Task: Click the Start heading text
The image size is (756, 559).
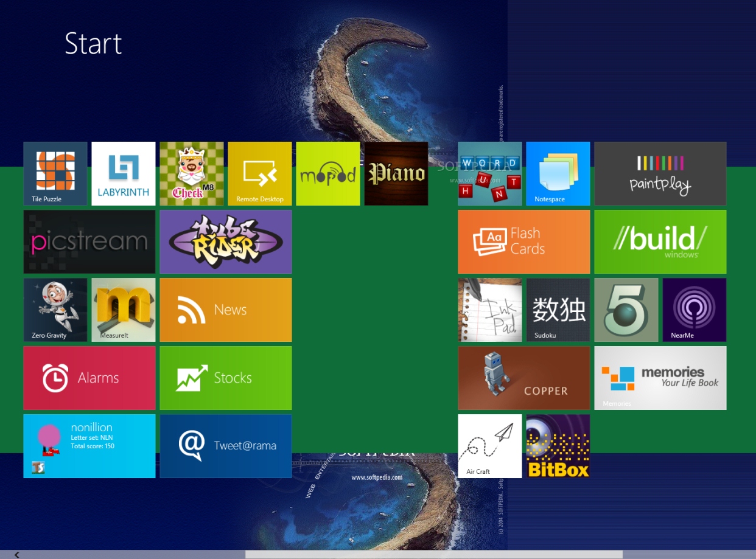Action: click(x=93, y=44)
